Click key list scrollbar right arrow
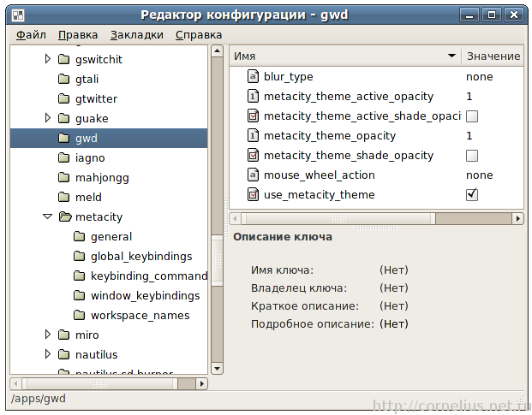532x415 pixels. [x=517, y=218]
